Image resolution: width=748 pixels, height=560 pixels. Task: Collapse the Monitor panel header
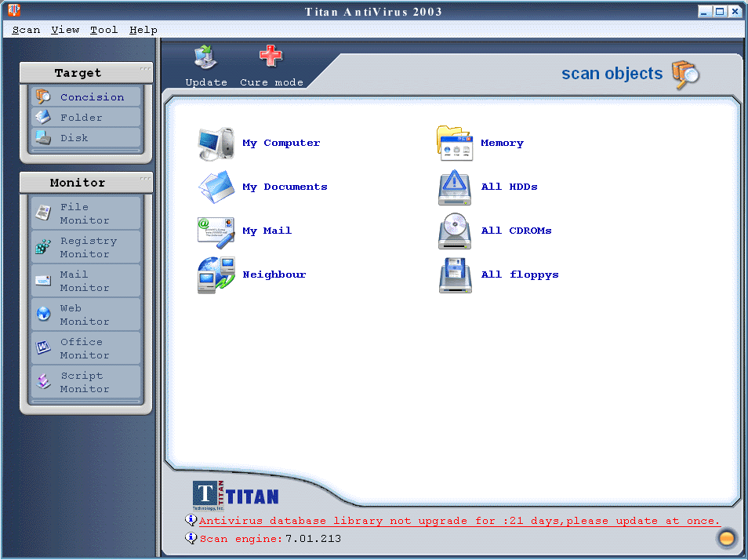[86, 182]
